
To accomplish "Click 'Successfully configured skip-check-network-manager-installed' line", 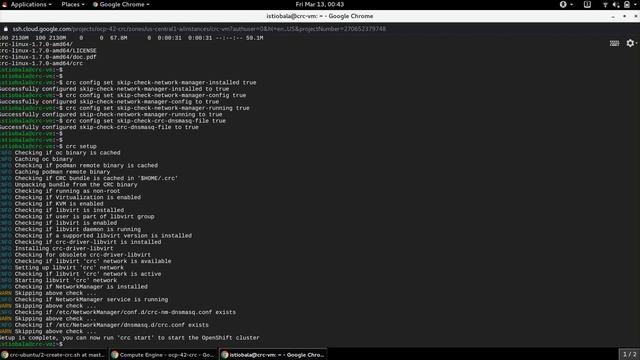I will (x=114, y=89).
